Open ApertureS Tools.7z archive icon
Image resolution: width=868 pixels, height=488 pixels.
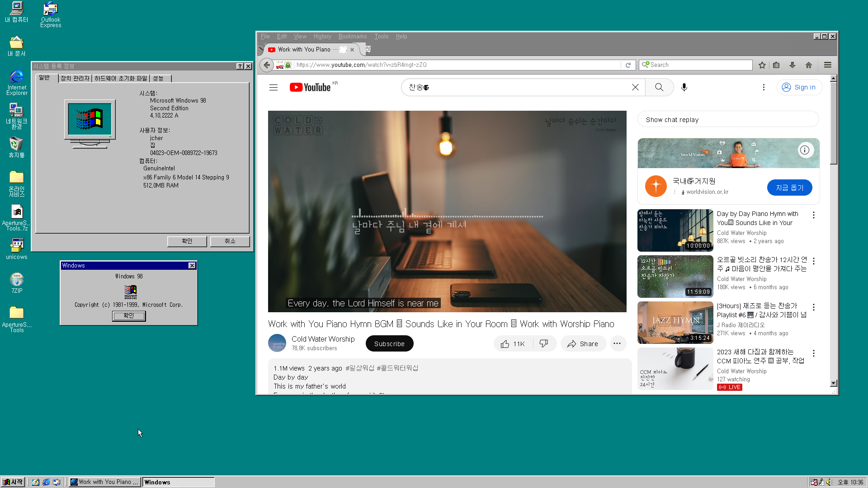(x=17, y=218)
